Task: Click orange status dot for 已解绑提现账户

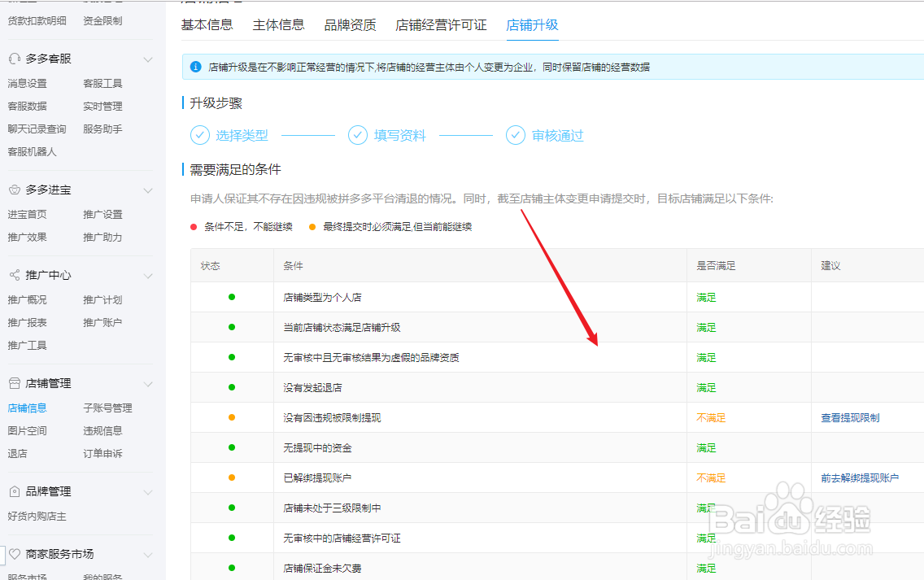Action: tap(232, 478)
